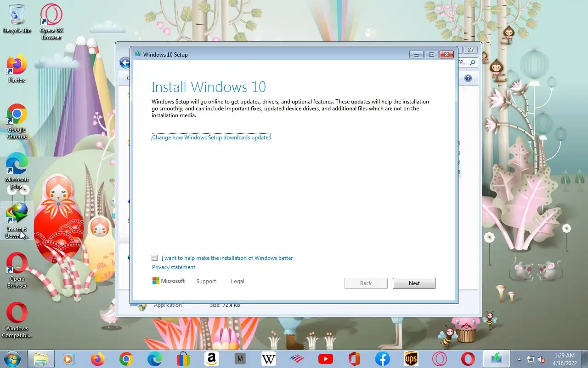Click the Next button in Setup
The width and height of the screenshot is (588, 368).
click(414, 283)
